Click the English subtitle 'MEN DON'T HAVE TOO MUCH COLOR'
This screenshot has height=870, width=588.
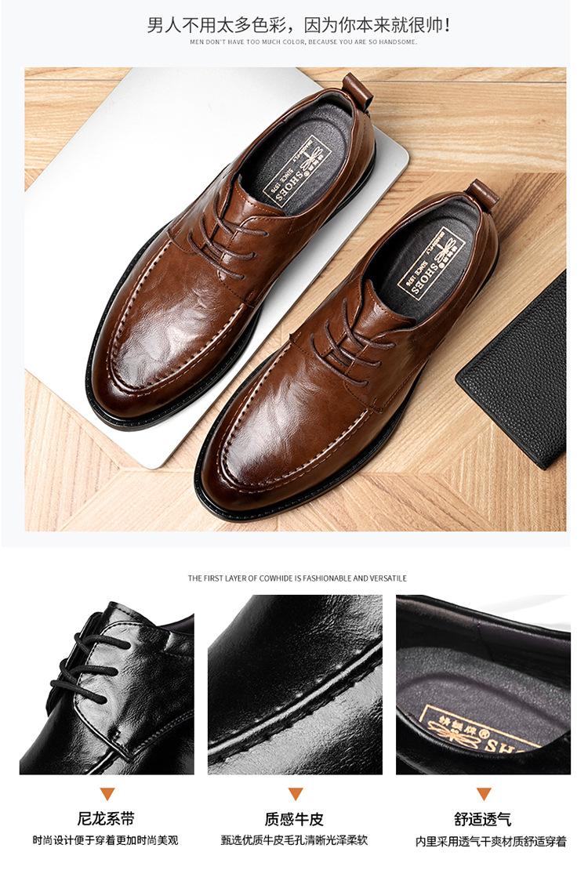[x=247, y=42]
